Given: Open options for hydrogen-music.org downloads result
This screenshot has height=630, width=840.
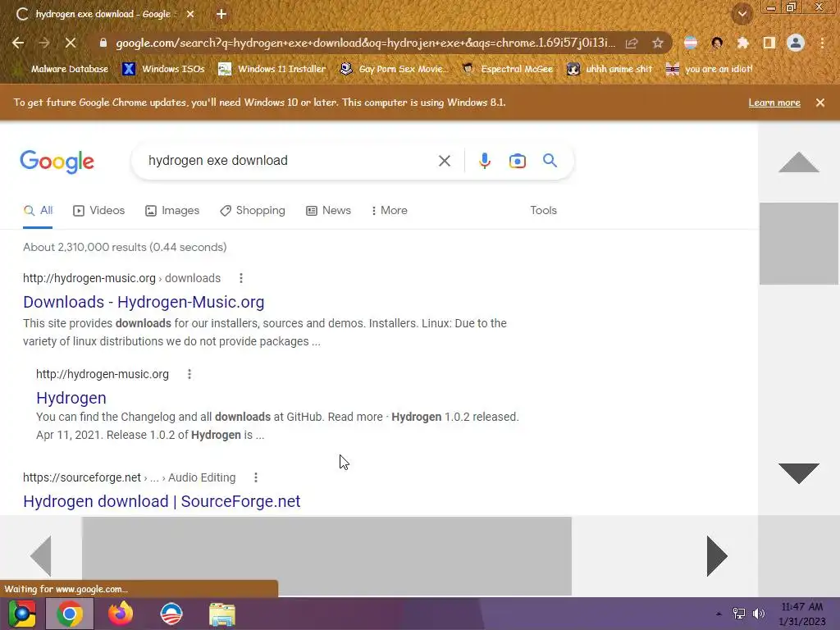Looking at the screenshot, I should tap(241, 278).
